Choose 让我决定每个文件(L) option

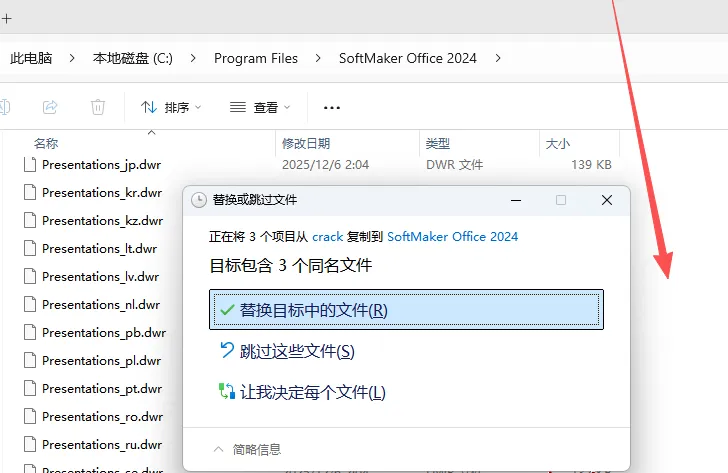[406, 393]
